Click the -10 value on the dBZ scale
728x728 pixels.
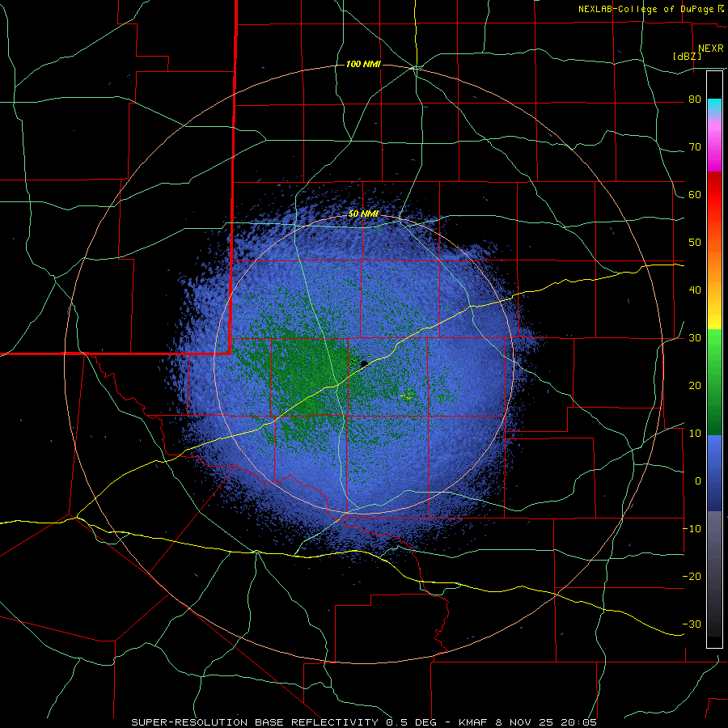point(692,529)
